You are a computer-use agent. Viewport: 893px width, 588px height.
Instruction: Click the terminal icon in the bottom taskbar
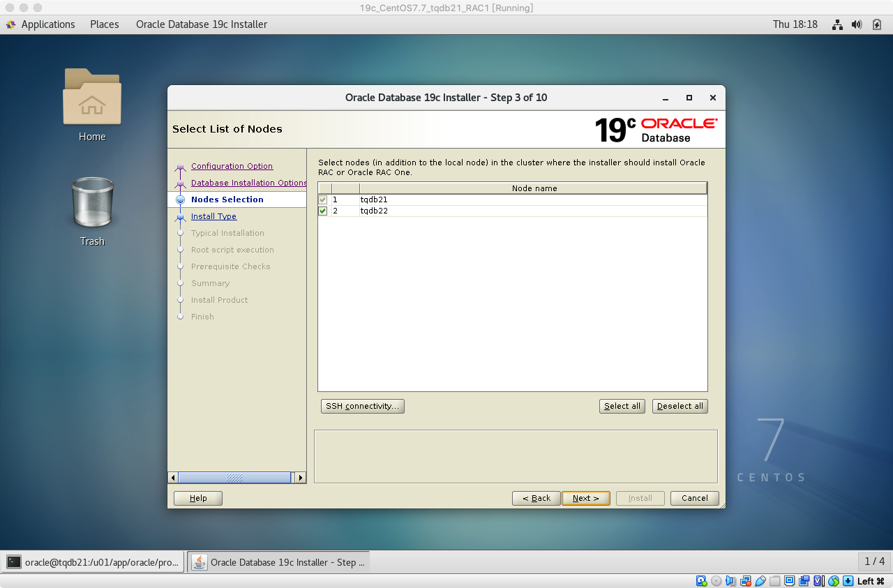[14, 561]
